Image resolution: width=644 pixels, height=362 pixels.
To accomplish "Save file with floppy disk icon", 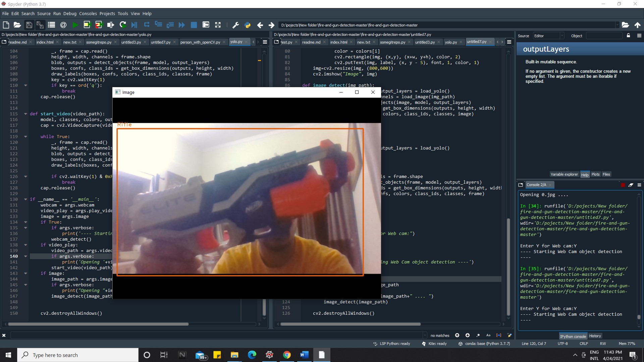I will (29, 25).
